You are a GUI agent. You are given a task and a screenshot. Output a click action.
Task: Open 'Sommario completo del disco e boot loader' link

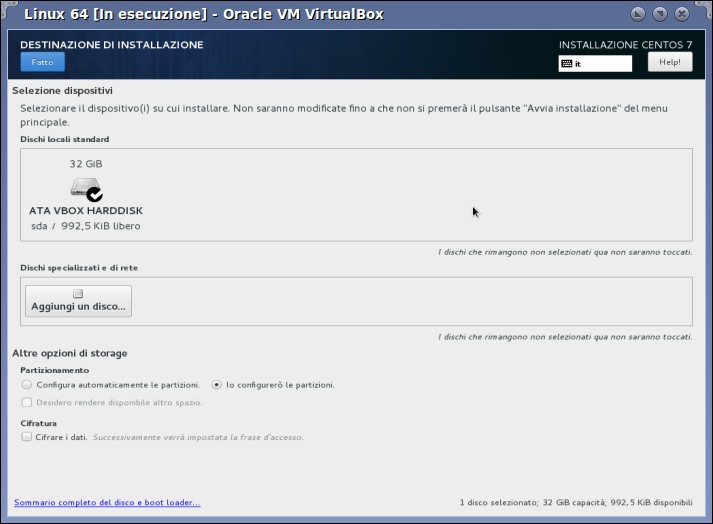click(x=107, y=502)
